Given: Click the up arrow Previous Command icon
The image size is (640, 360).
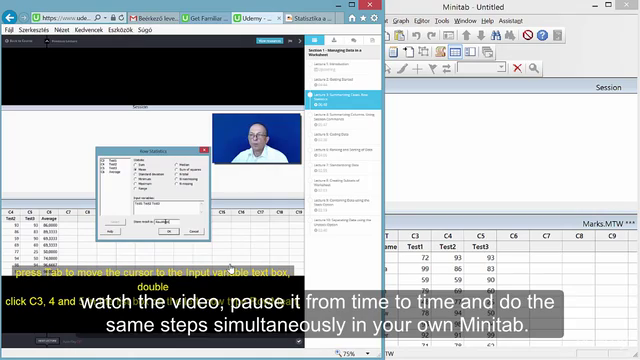Looking at the screenshot, I should pos(466,36).
